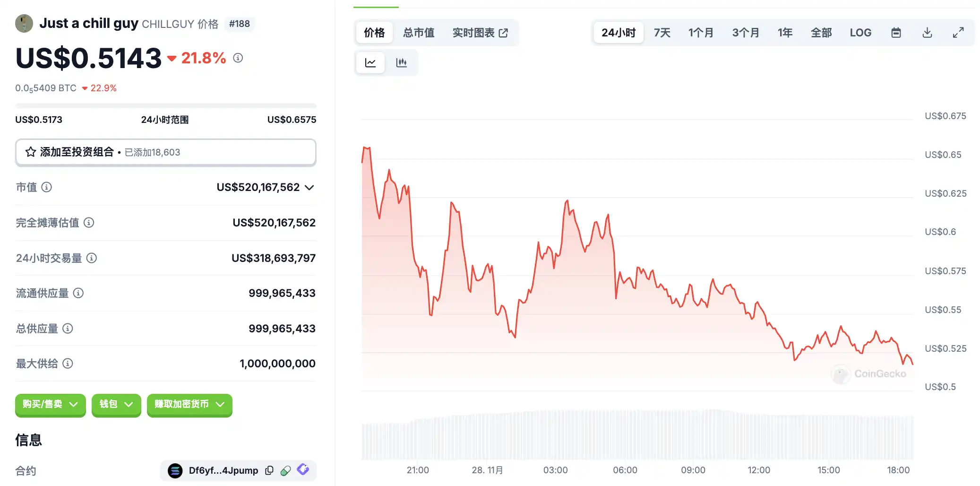Viewport: 980px width, 486px height.
Task: Open the 钱包 dropdown menu
Action: point(116,405)
